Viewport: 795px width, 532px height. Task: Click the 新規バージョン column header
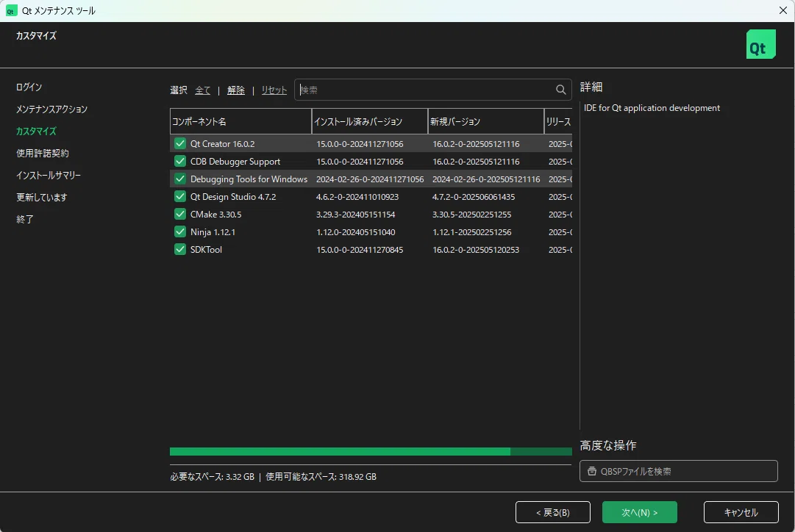[x=485, y=121]
